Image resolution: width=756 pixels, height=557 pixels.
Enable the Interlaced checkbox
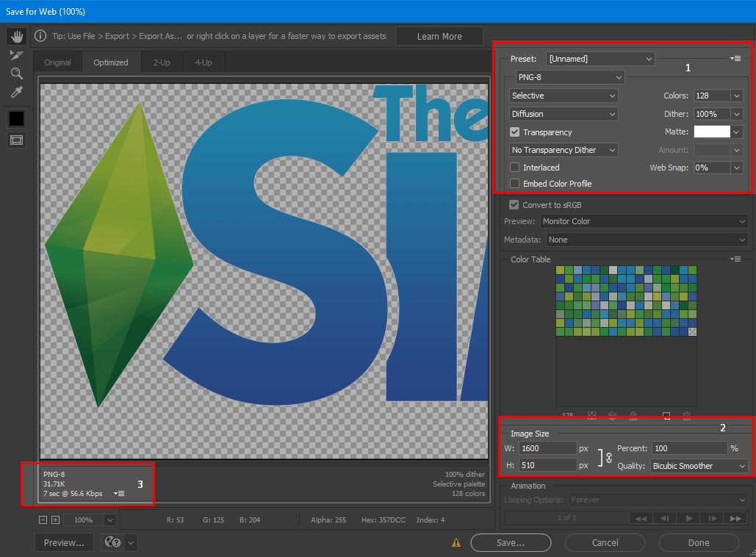[515, 168]
